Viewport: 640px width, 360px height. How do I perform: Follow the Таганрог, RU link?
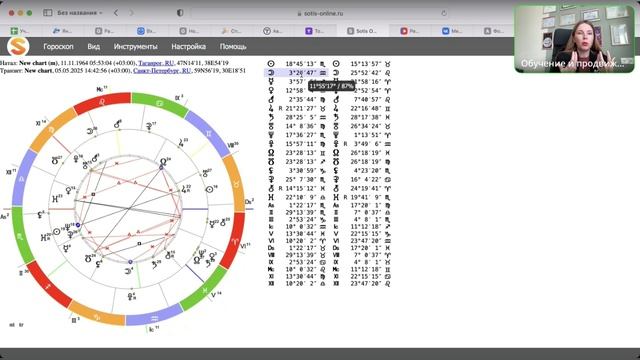156,63
